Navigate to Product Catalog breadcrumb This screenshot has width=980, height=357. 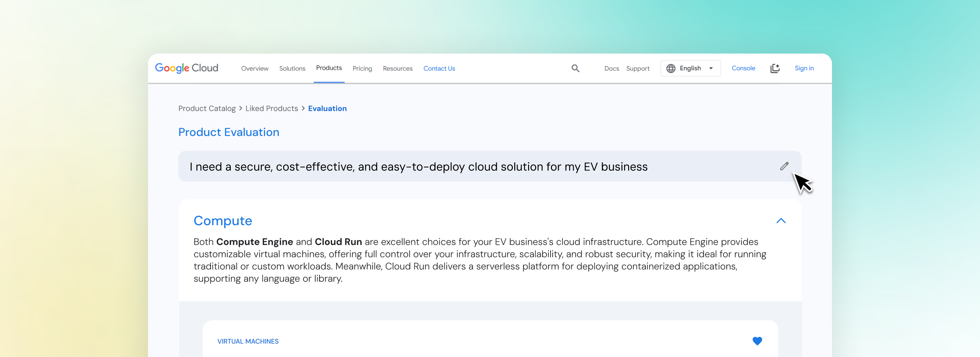click(x=207, y=108)
